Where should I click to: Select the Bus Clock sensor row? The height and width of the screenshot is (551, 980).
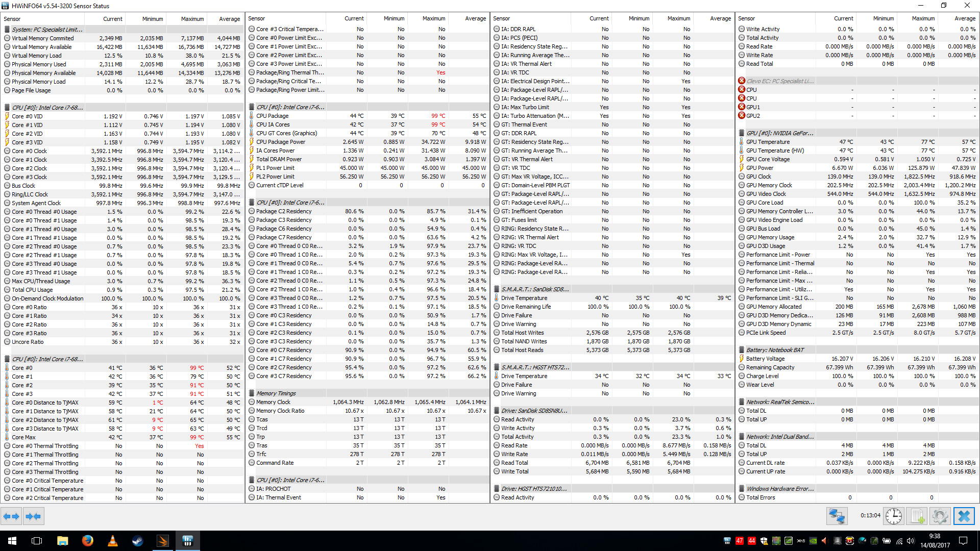pos(122,186)
